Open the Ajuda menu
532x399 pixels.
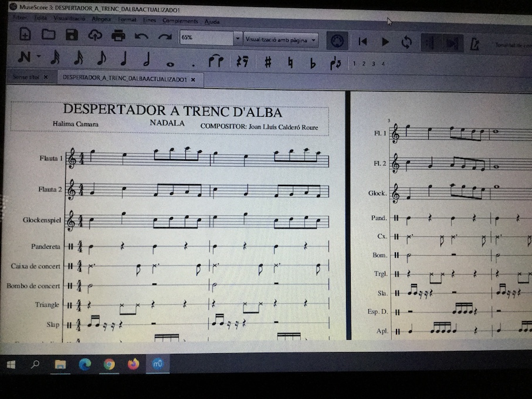tap(212, 22)
